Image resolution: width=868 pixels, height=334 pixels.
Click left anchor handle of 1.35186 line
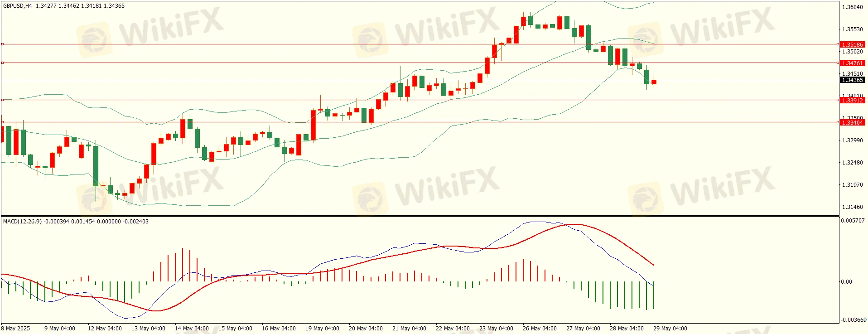(x=2, y=44)
